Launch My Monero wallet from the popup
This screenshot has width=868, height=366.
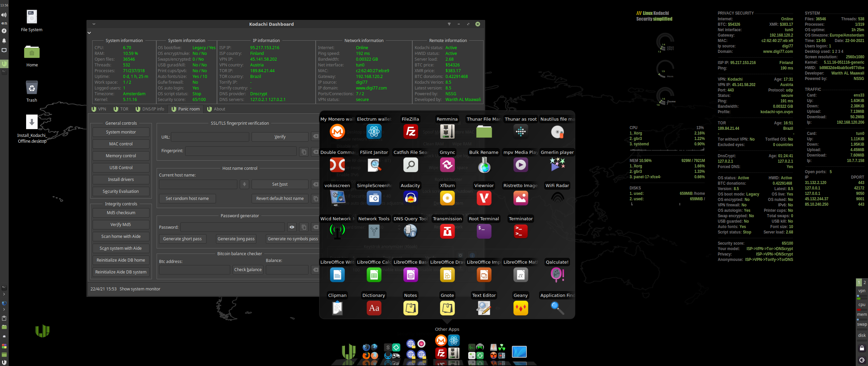pos(337,131)
